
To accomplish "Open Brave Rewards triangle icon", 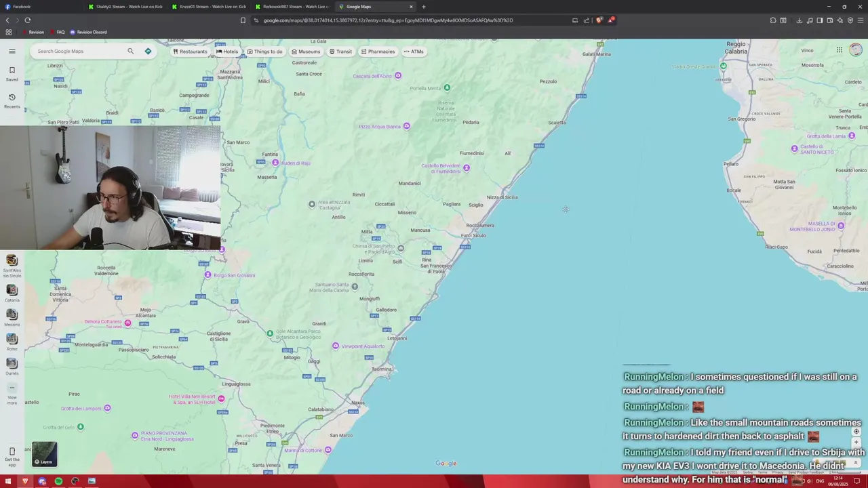I will pyautogui.click(x=611, y=20).
